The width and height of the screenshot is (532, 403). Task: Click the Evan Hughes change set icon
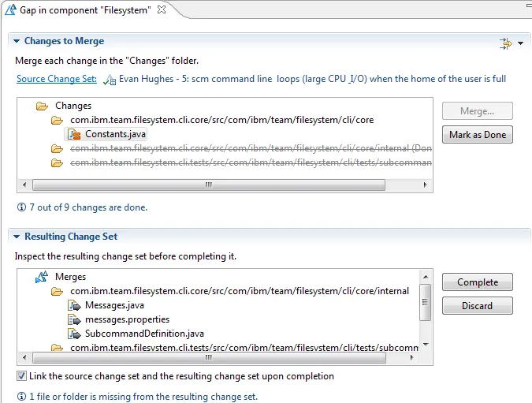[110, 80]
